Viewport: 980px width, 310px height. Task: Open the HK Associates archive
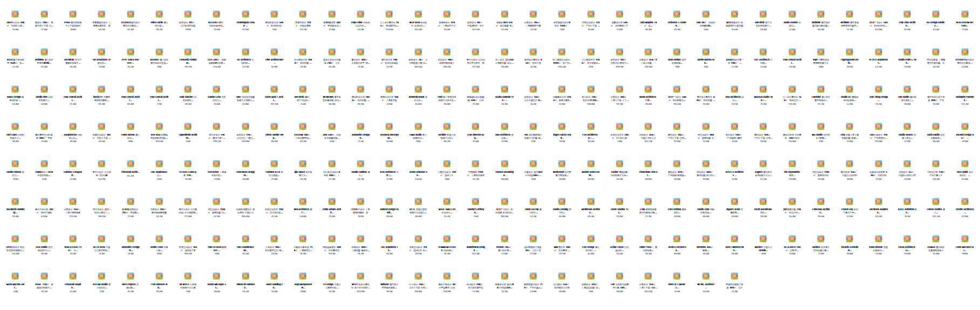(x=101, y=51)
